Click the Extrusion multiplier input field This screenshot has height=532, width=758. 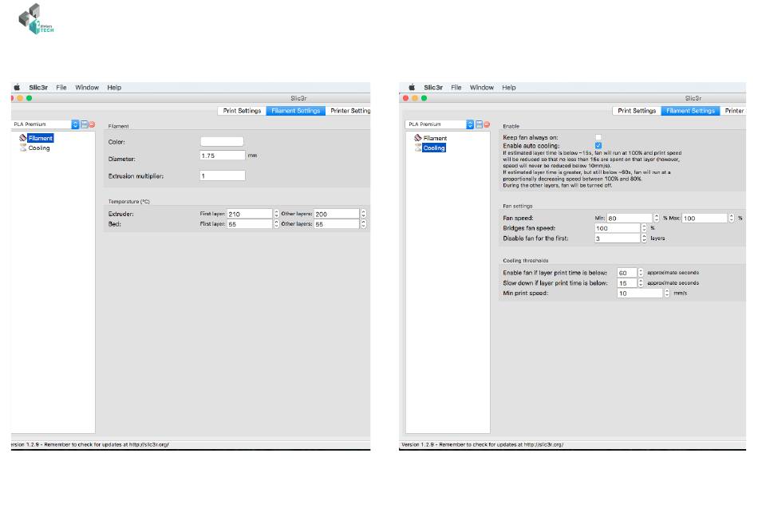[223, 176]
